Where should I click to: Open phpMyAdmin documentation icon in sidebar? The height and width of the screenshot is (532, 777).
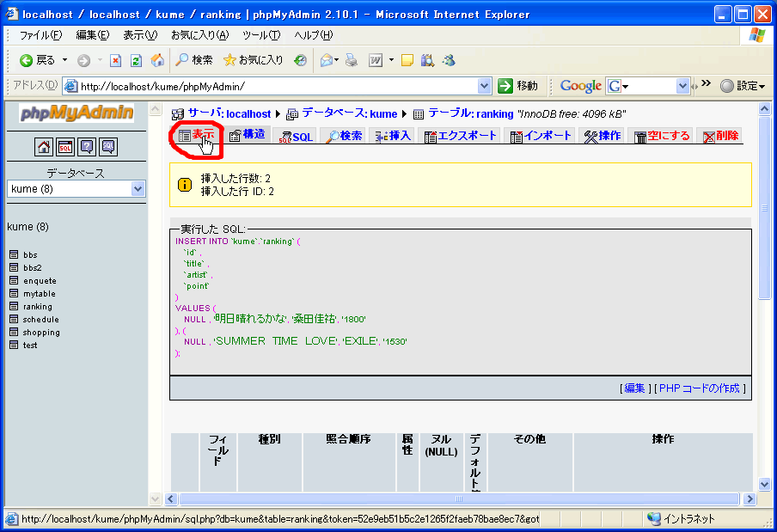click(x=87, y=147)
